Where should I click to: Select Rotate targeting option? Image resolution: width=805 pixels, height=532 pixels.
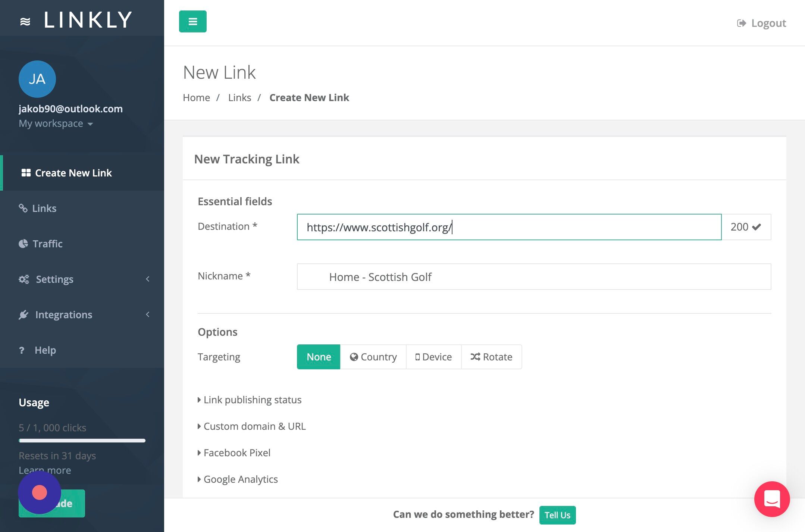click(x=491, y=357)
